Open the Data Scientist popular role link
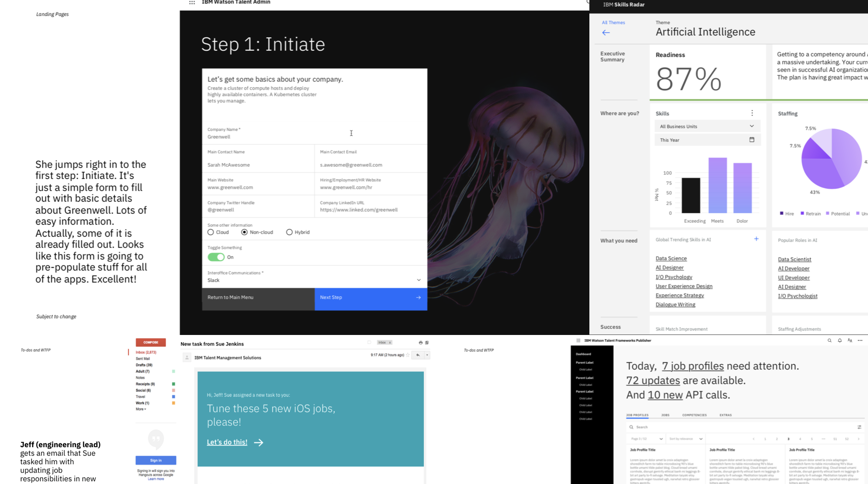 [795, 260]
